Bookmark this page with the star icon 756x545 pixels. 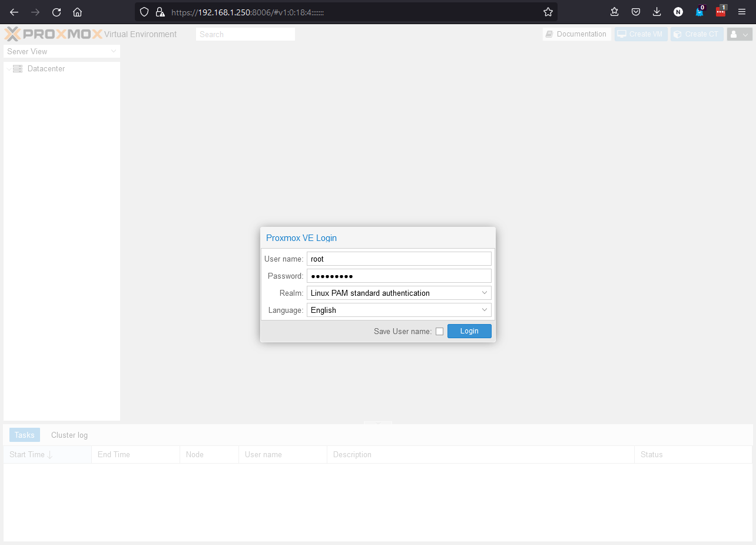[548, 12]
